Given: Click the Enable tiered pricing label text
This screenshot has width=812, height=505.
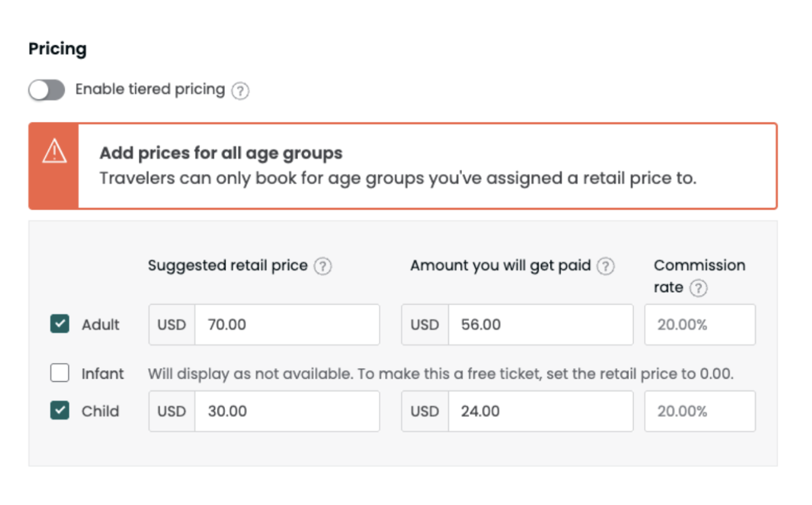Looking at the screenshot, I should point(150,90).
